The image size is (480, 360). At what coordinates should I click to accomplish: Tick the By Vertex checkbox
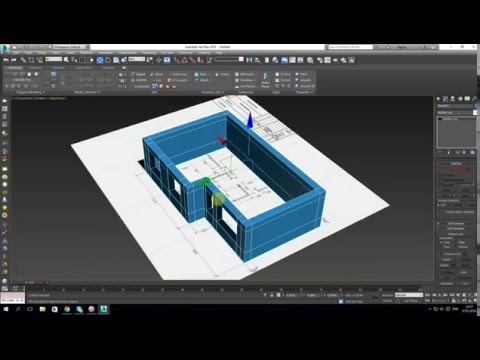(x=440, y=175)
